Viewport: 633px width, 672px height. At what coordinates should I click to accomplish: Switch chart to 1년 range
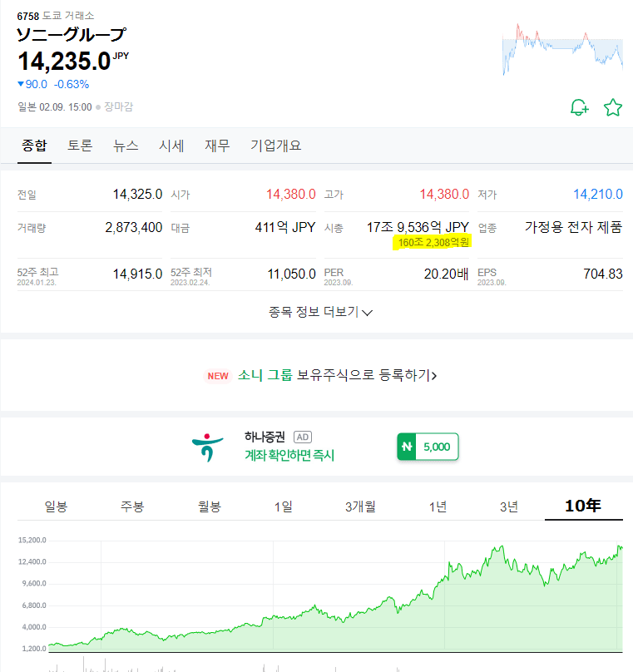coord(438,506)
